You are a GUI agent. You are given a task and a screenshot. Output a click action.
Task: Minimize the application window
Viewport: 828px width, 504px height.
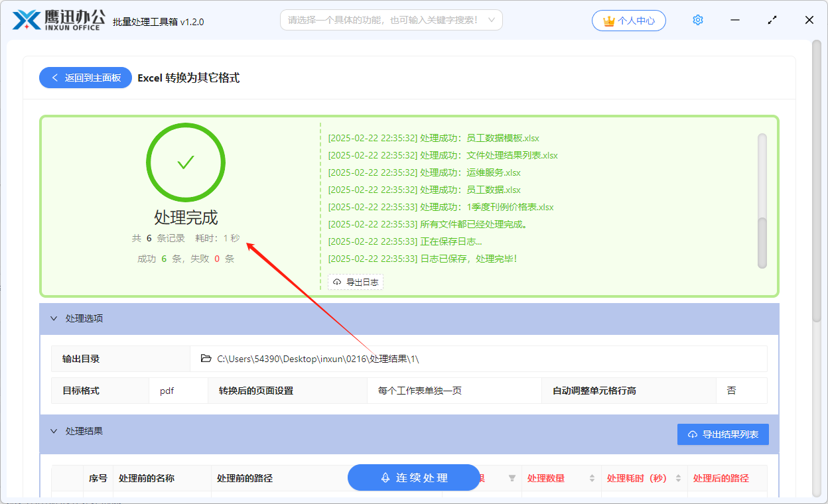pyautogui.click(x=735, y=21)
